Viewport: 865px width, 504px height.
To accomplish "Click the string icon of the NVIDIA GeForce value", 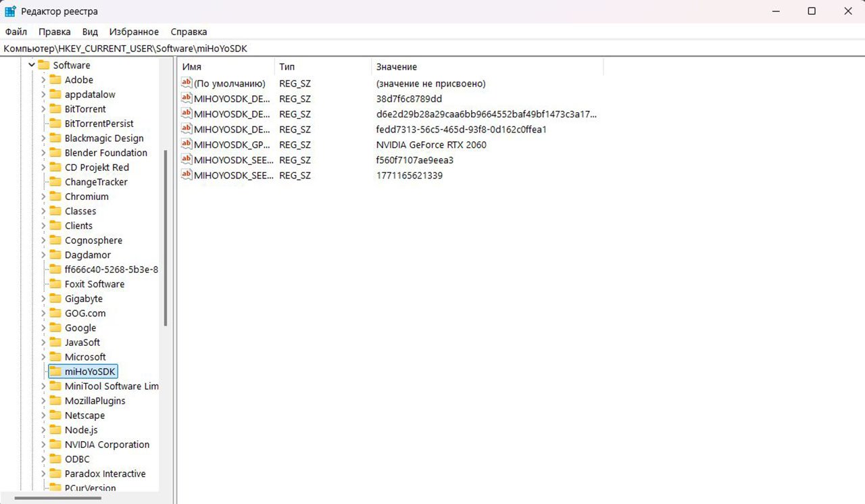I will pos(187,145).
